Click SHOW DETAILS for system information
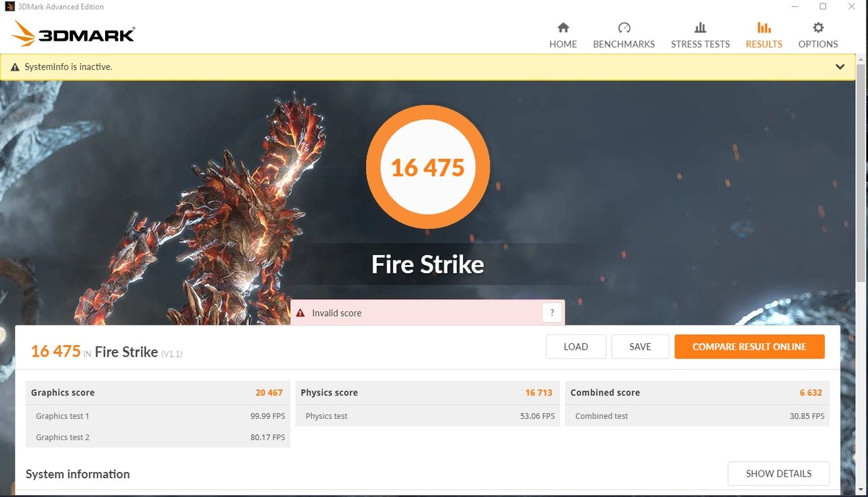 (778, 473)
